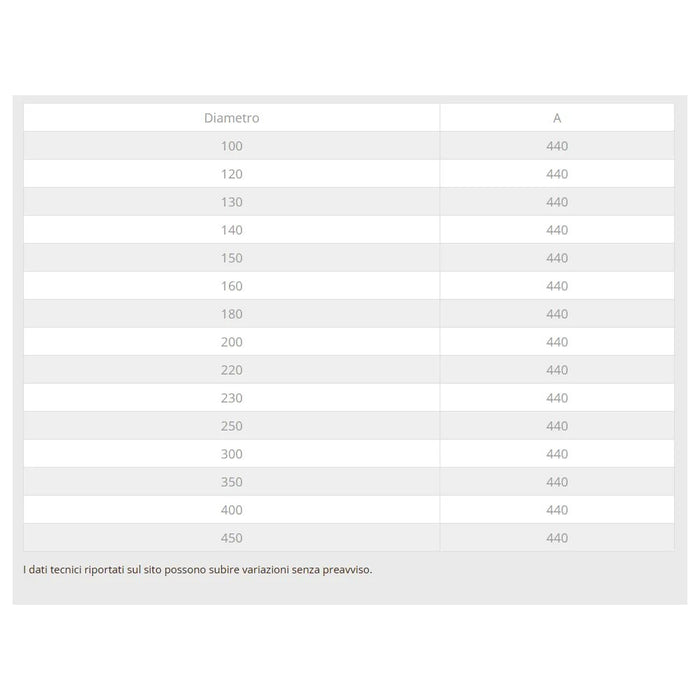Click the 250 diameter cell
Screen dimensions: 700x700
tap(231, 426)
